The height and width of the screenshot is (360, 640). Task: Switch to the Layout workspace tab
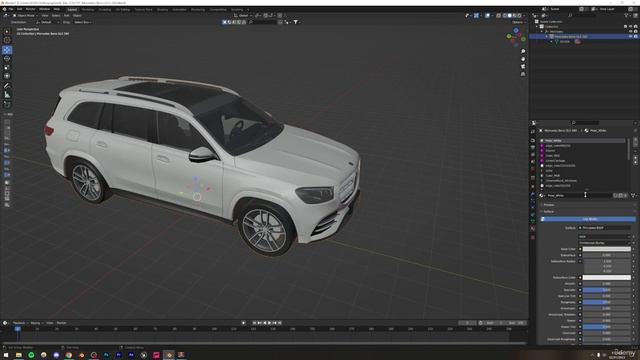click(72, 9)
